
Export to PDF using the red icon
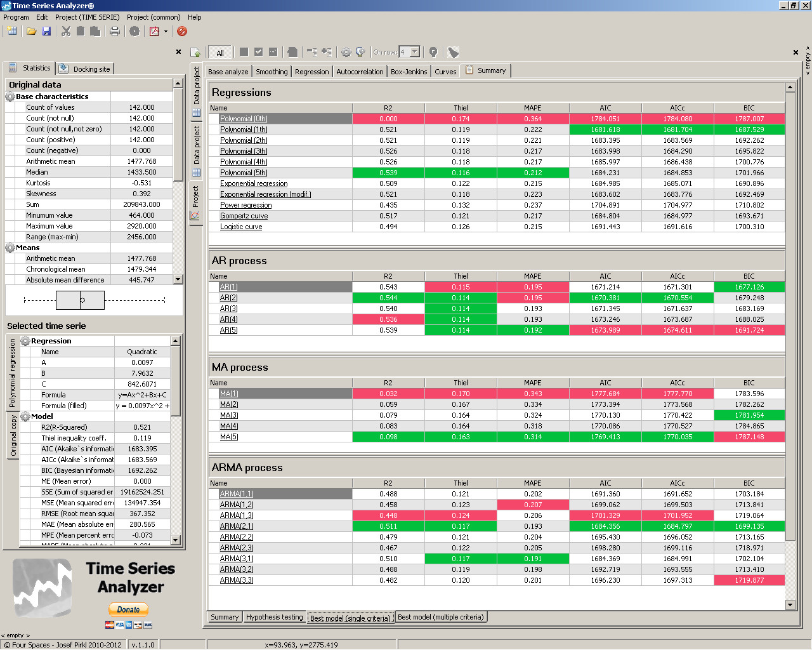(x=154, y=31)
